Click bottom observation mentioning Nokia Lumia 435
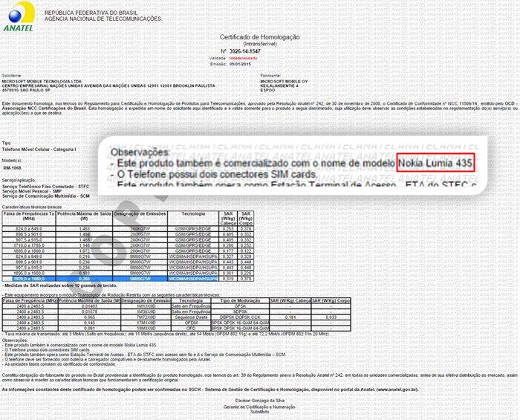The image size is (520, 420). point(79,345)
